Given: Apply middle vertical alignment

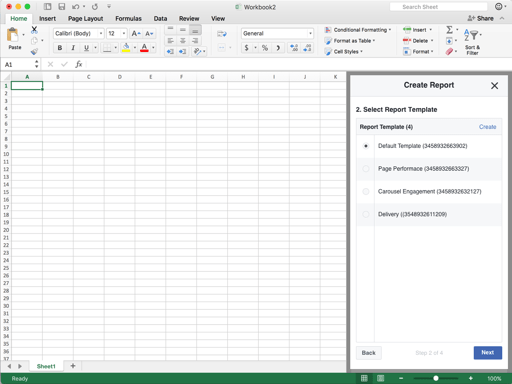Looking at the screenshot, I should (183, 30).
